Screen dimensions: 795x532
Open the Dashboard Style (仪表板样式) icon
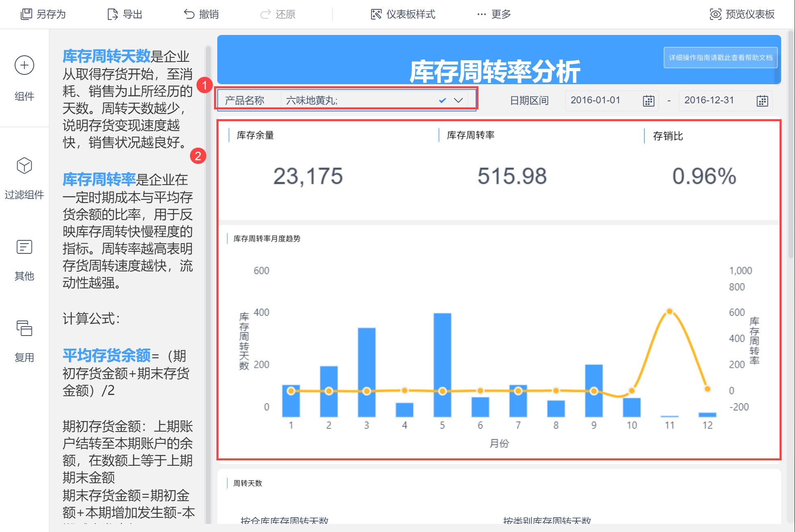pos(376,14)
